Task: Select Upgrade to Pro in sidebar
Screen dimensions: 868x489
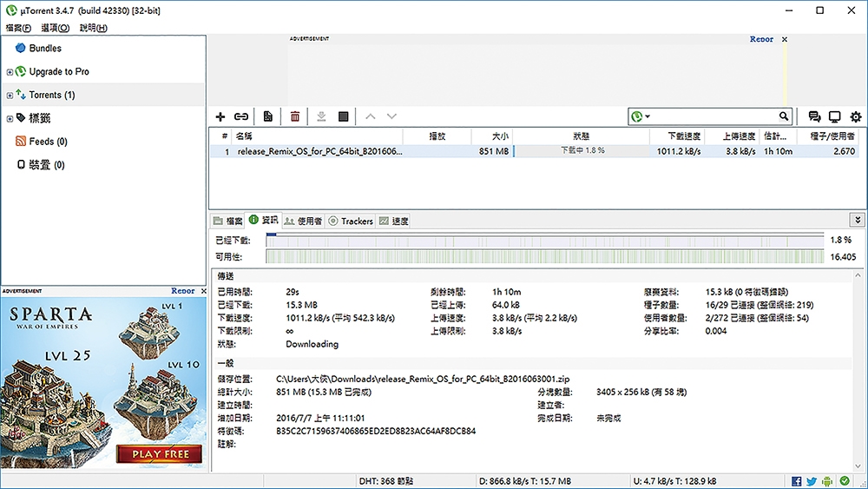Action: point(59,71)
